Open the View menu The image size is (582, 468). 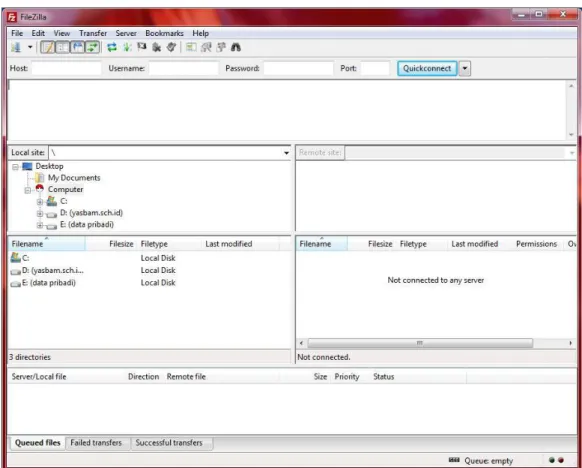(62, 33)
